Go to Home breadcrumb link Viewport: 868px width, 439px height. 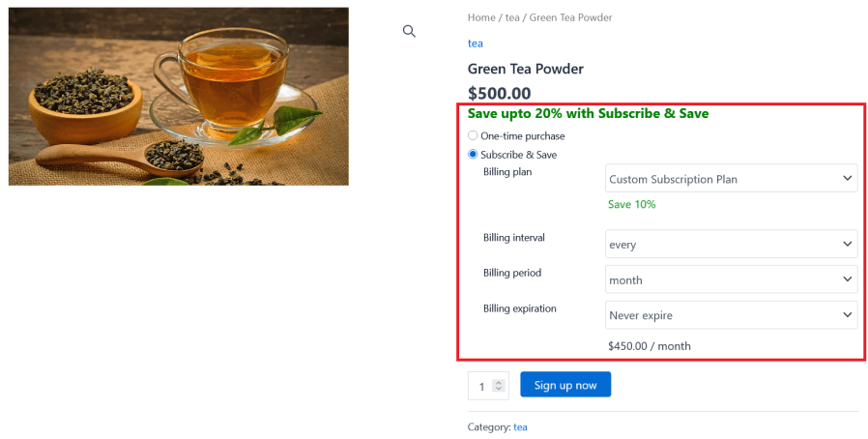coord(481,17)
